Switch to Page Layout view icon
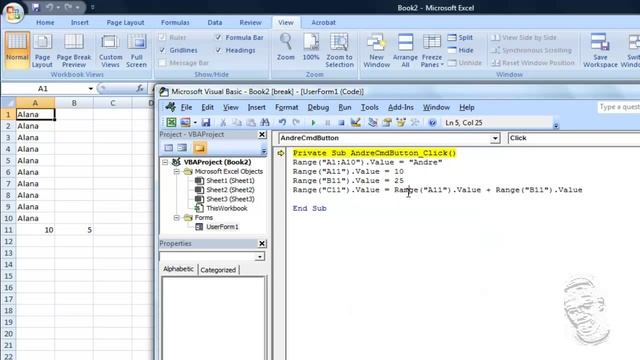640x360 pixels. pyautogui.click(x=42, y=51)
